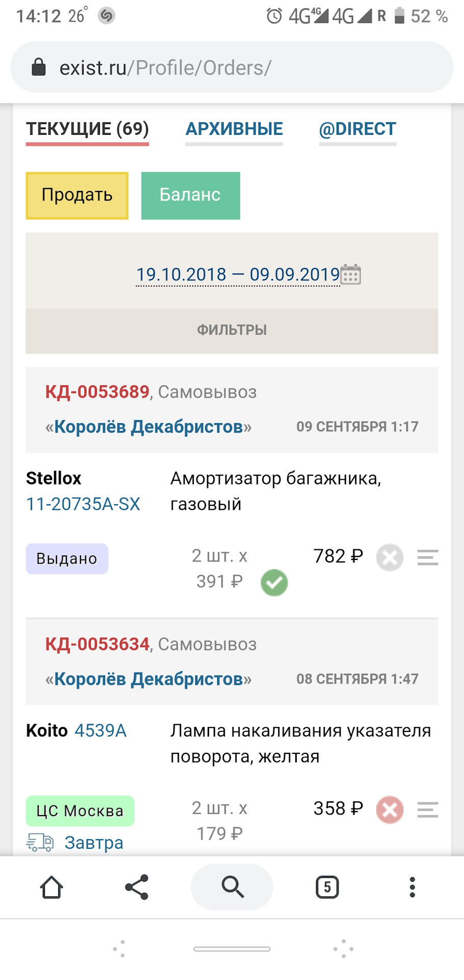This screenshot has height=980, width=464.
Task: Tap green checkmark on Stellox order
Action: (x=274, y=582)
